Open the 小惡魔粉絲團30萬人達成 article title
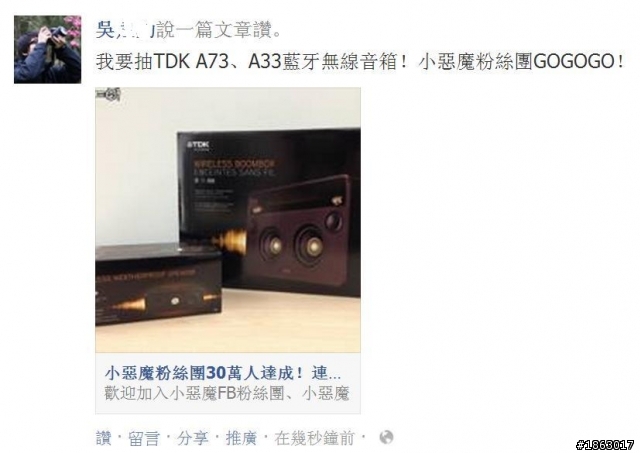The height and width of the screenshot is (453, 640). (x=223, y=373)
